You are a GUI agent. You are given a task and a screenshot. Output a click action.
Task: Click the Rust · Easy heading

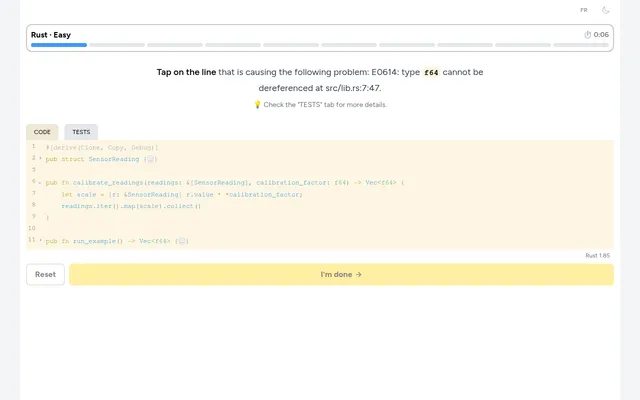(51, 35)
